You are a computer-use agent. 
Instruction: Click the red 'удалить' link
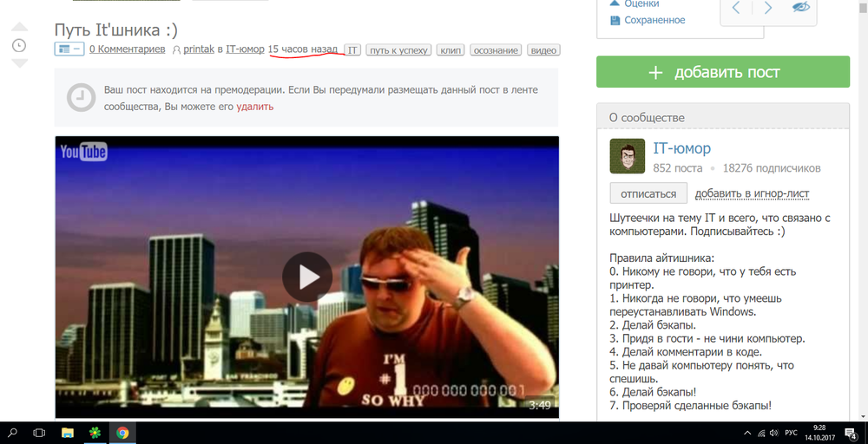point(254,107)
